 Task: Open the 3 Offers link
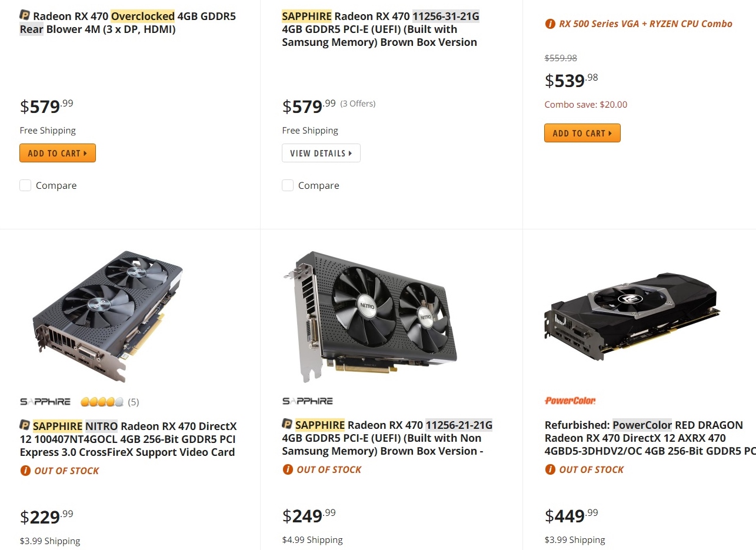(358, 104)
